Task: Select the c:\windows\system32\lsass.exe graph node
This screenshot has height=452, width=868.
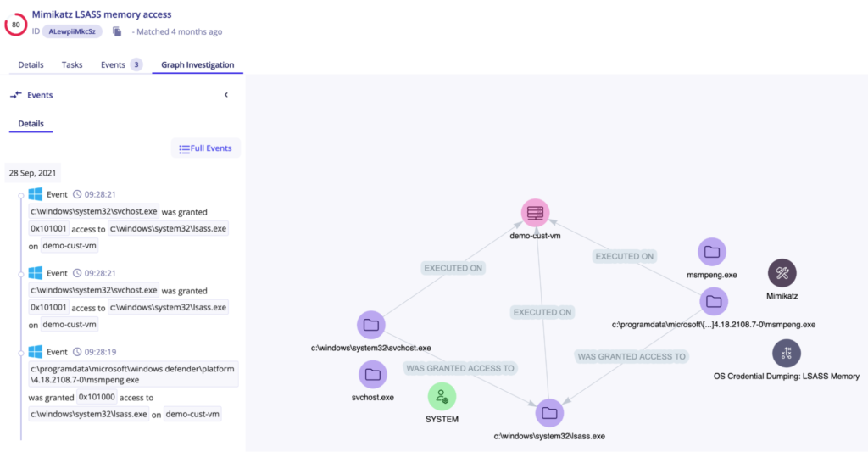Action: pos(549,413)
